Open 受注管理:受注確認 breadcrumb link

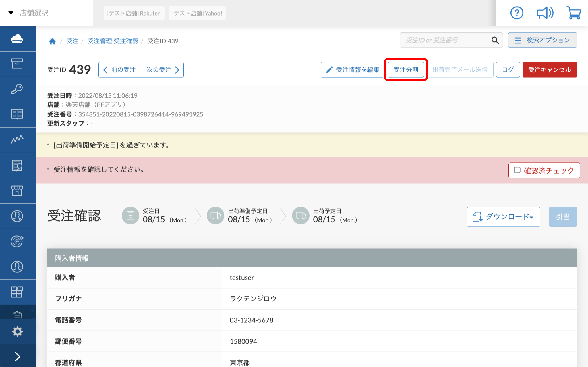click(x=113, y=41)
